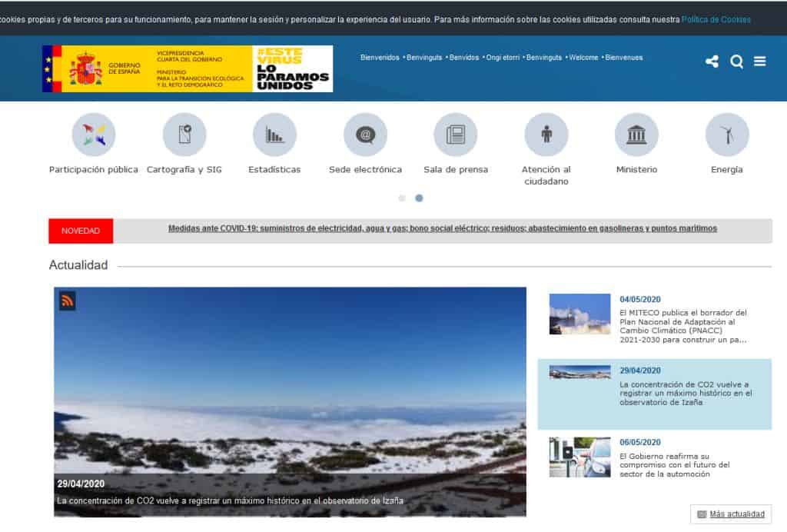Select the second carousel page dot
Screen dimensions: 787x532
419,198
